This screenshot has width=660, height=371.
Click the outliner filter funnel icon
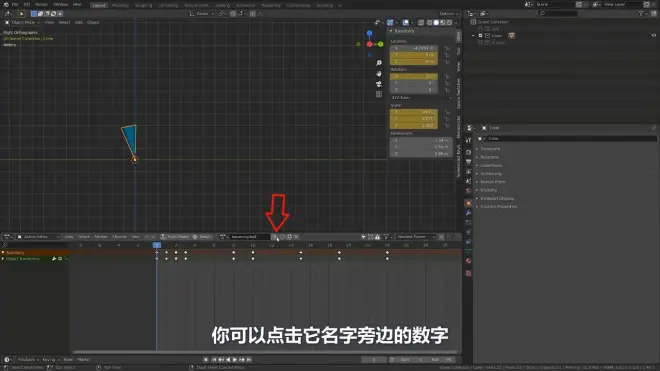[x=641, y=13]
